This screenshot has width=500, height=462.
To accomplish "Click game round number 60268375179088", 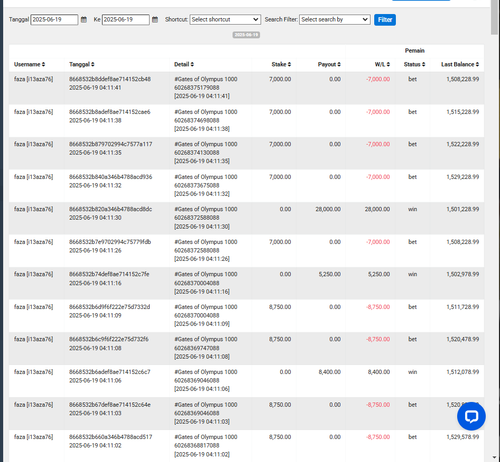I will coord(197,88).
